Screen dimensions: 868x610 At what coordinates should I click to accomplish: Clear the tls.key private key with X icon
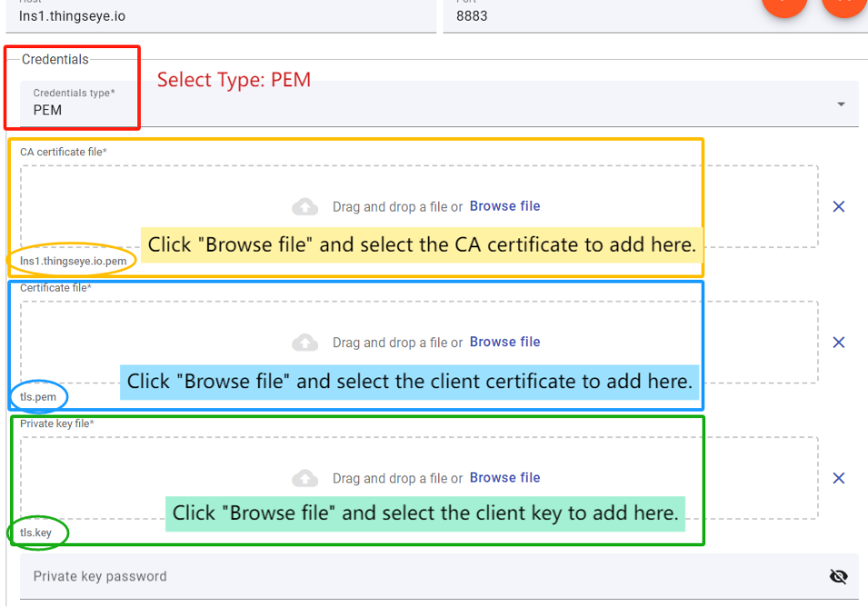click(x=839, y=478)
